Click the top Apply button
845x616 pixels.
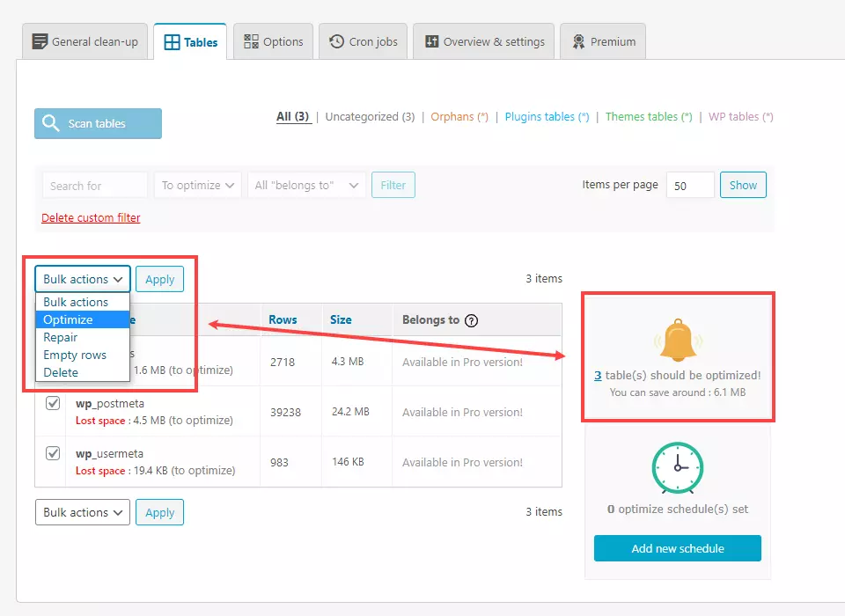(x=159, y=279)
